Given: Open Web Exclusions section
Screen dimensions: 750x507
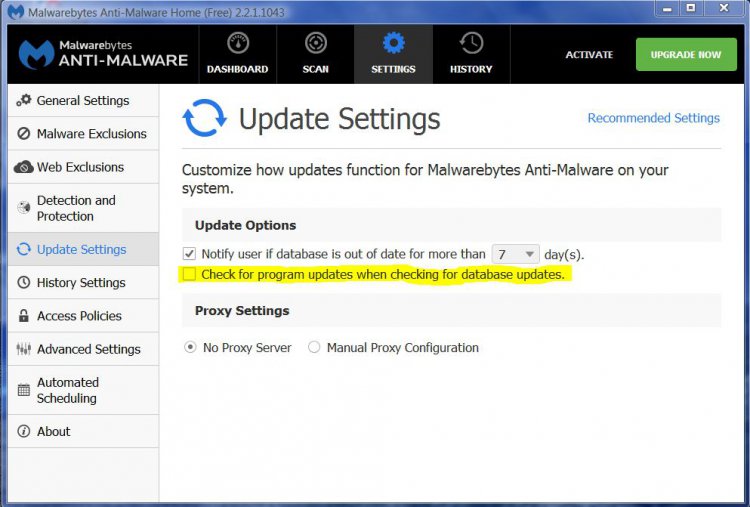Looking at the screenshot, I should point(83,167).
